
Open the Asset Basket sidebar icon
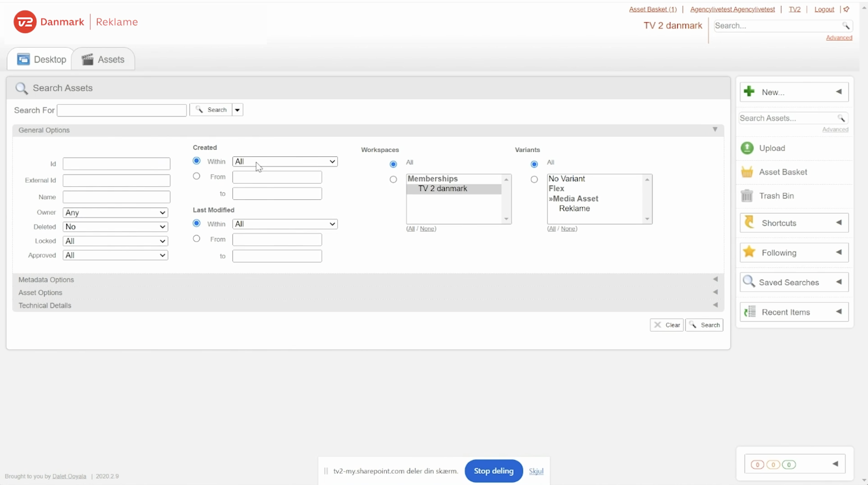tap(747, 172)
